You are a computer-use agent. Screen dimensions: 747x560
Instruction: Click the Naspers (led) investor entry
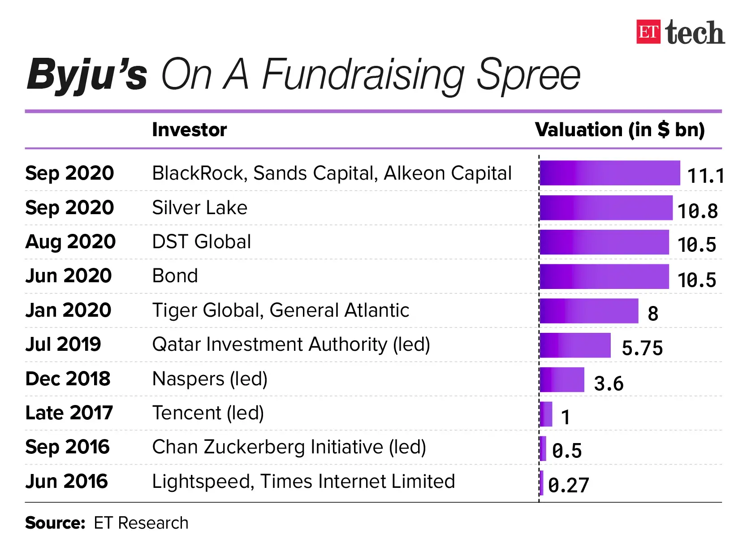(x=210, y=379)
